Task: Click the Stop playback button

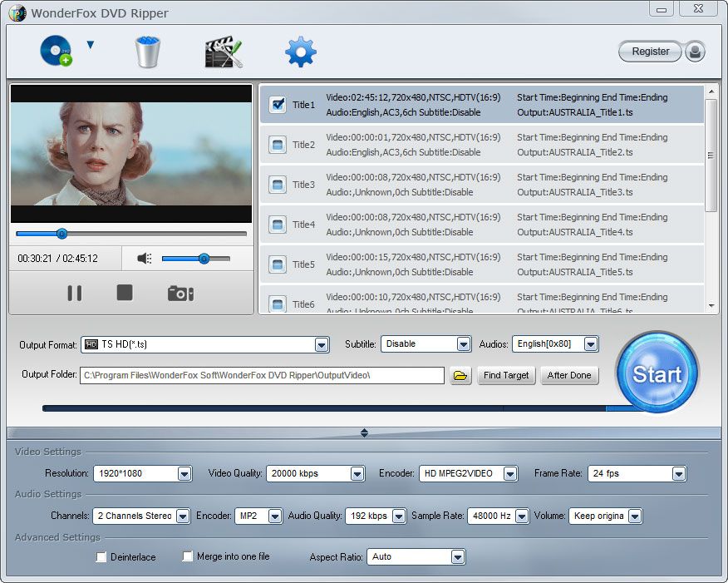Action: [124, 293]
